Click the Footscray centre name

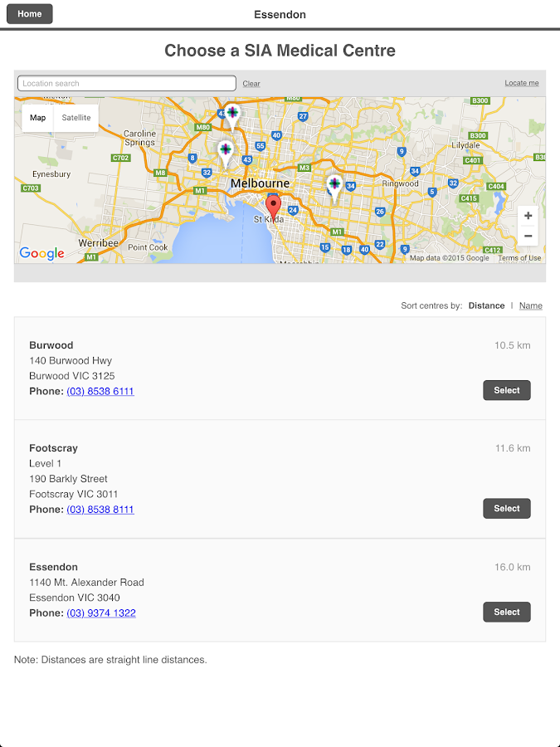53,448
